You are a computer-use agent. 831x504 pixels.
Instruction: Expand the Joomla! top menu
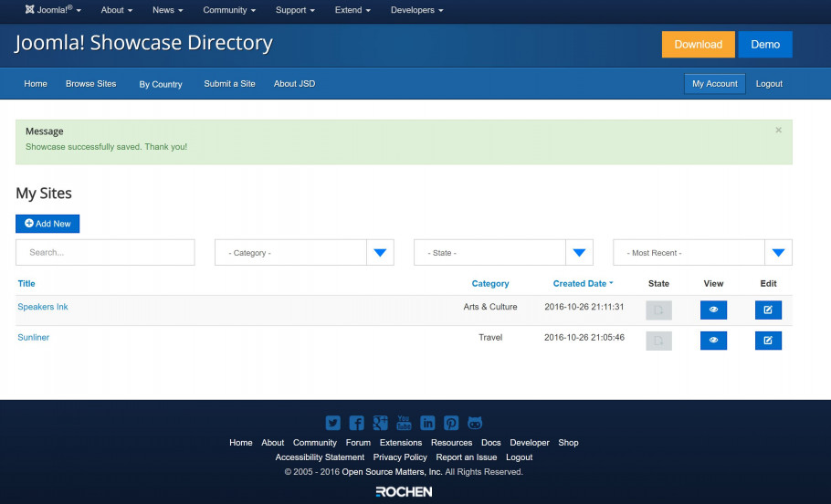pos(53,10)
